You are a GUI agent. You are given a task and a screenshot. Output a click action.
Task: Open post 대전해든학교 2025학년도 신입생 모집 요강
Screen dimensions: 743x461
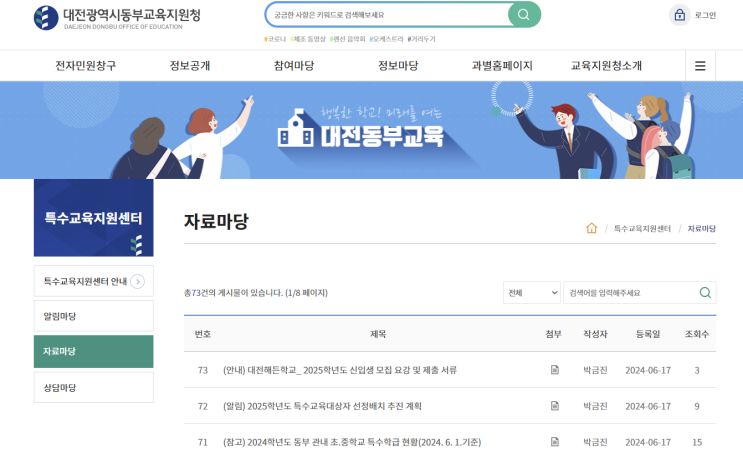click(340, 370)
